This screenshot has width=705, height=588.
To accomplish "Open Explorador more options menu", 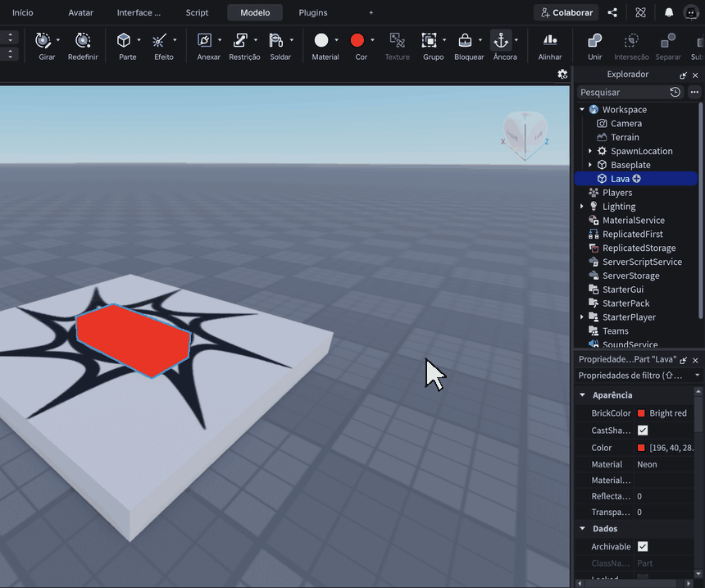I will (x=694, y=92).
